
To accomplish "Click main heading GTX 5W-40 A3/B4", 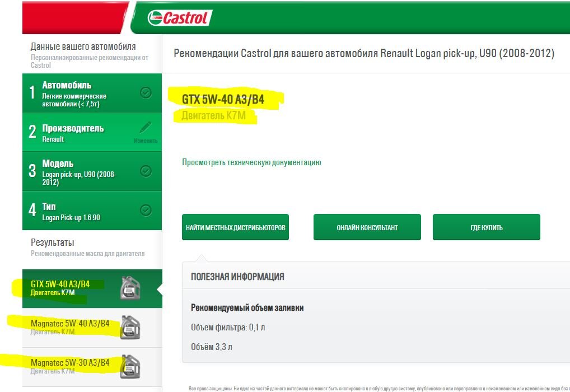I will point(223,99).
